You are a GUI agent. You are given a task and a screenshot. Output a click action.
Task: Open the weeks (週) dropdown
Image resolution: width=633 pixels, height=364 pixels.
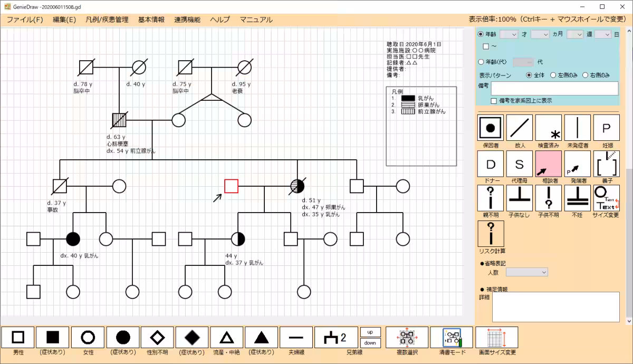coord(575,34)
